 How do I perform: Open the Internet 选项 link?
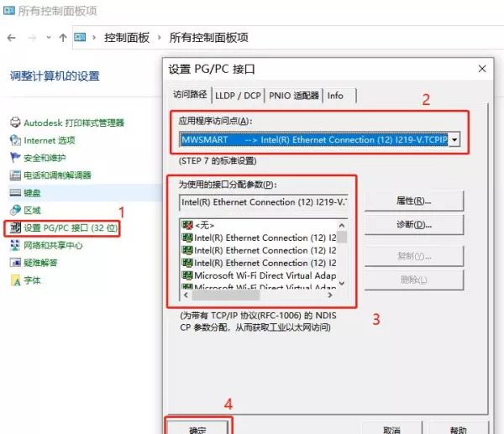click(50, 140)
